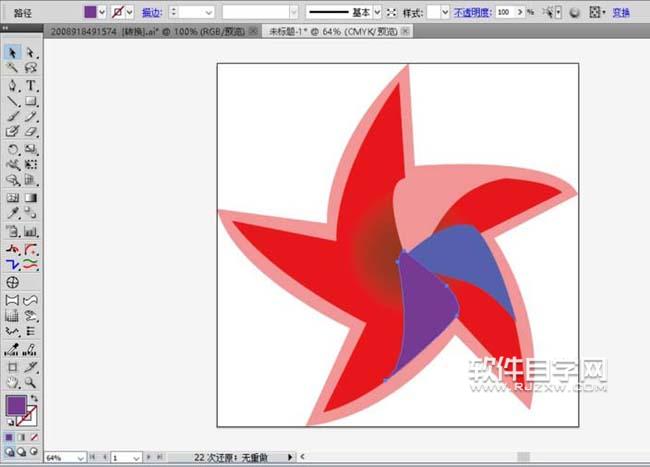The height and width of the screenshot is (467, 650).
Task: Select the Pencil tool
Action: [x=30, y=116]
